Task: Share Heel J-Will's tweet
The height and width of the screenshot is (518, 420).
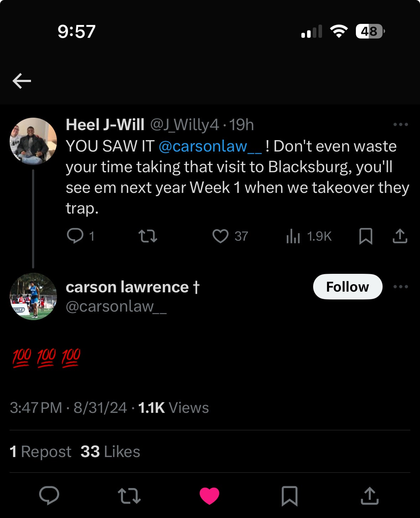Action: pos(400,236)
